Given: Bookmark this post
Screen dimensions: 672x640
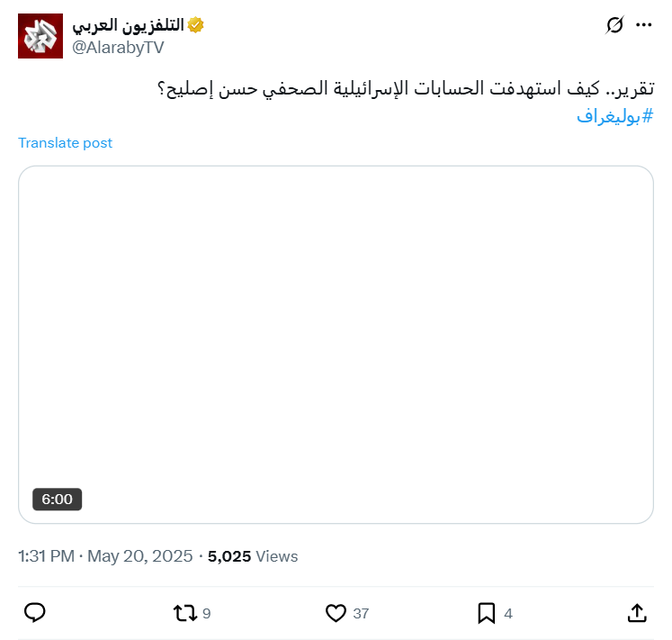Looking at the screenshot, I should 486,613.
